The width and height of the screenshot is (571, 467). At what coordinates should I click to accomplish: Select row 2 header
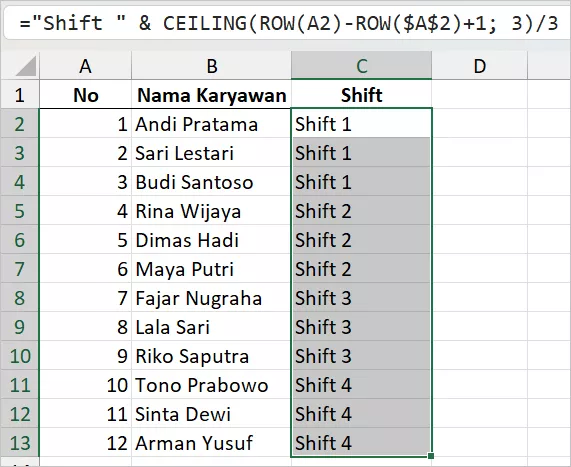[x=20, y=124]
